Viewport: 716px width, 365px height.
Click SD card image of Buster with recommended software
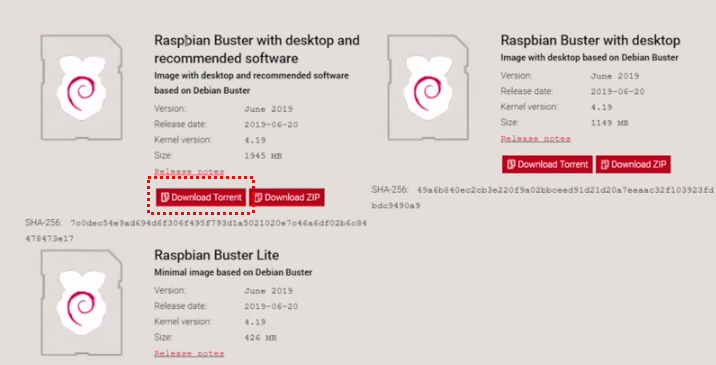82,87
